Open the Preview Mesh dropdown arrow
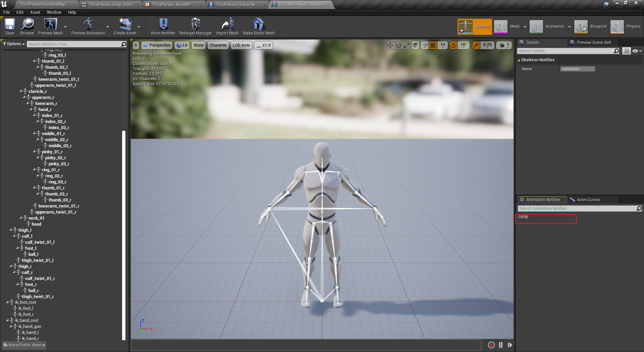Viewport: 644px width, 352px height. pos(65,27)
